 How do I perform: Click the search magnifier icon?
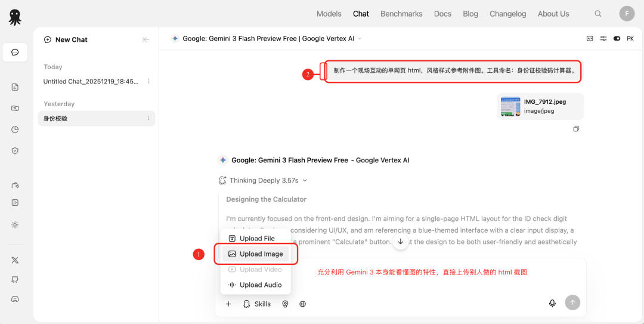pos(598,14)
